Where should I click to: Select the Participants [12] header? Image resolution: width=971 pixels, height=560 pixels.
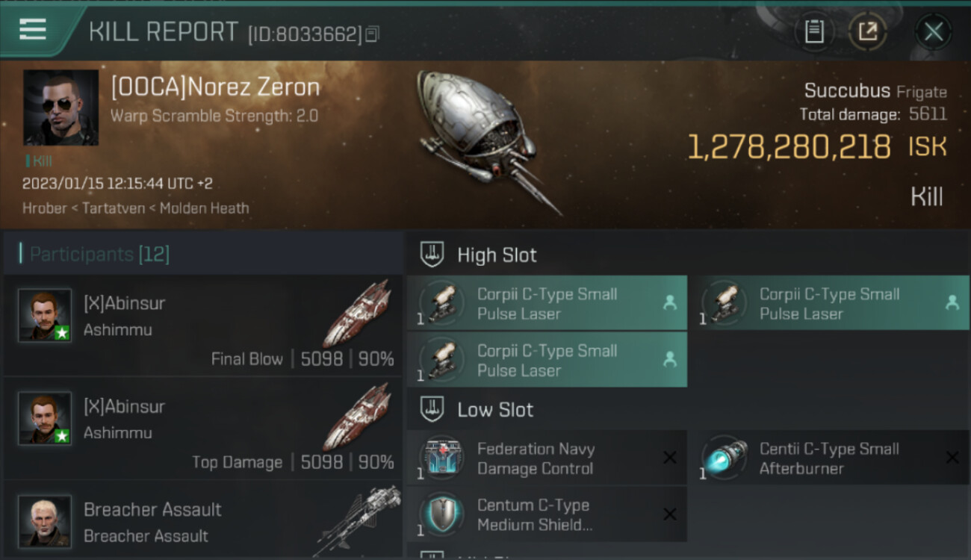coord(99,255)
